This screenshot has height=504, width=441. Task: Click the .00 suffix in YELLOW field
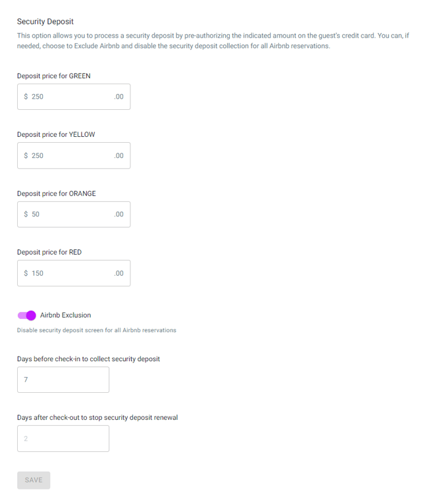[118, 156]
